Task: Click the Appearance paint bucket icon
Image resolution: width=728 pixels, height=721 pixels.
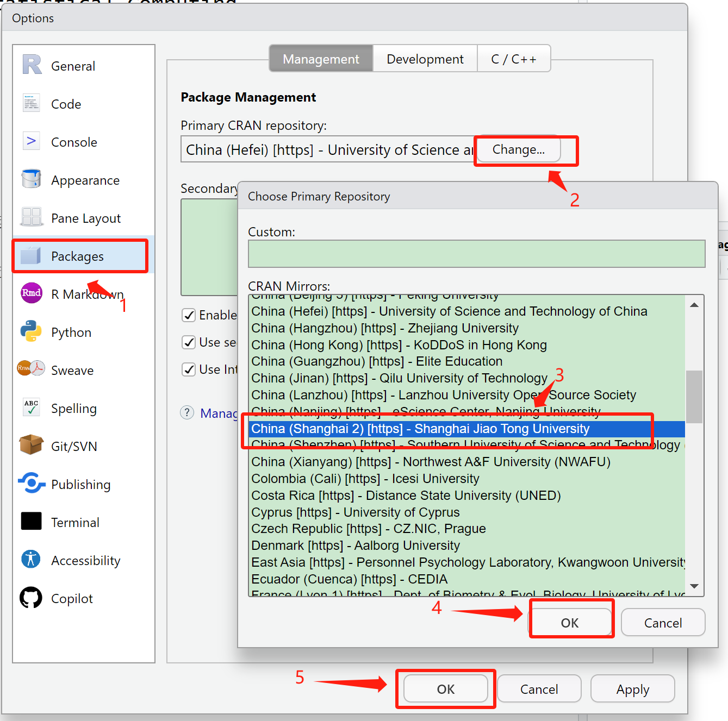Action: click(32, 179)
